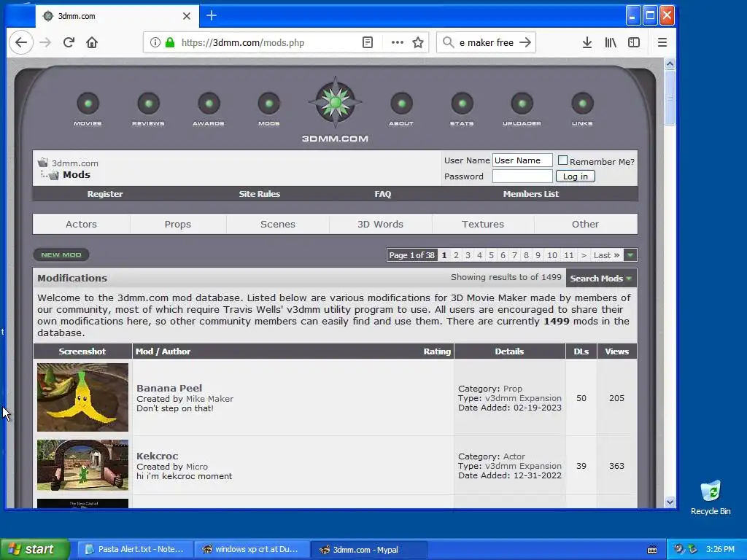Click the browser search box field
The image size is (747, 560).
[x=486, y=42]
